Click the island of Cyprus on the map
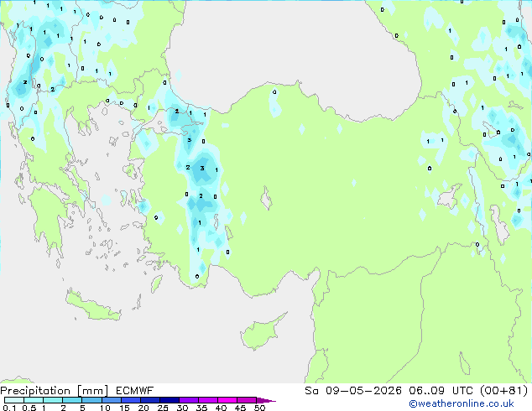Image resolution: width=532 pixels, height=411 pixels. pyautogui.click(x=261, y=331)
